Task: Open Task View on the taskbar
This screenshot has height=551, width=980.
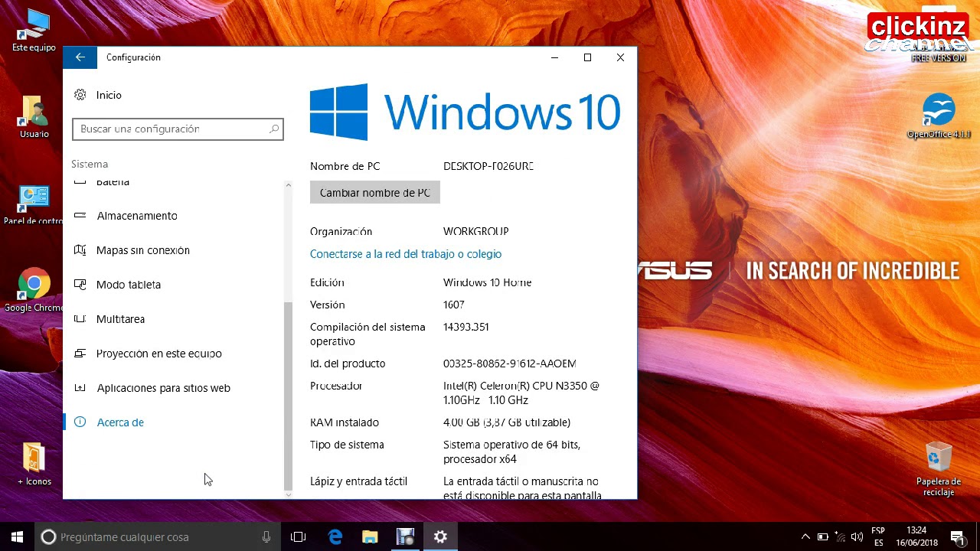Action: tap(299, 537)
